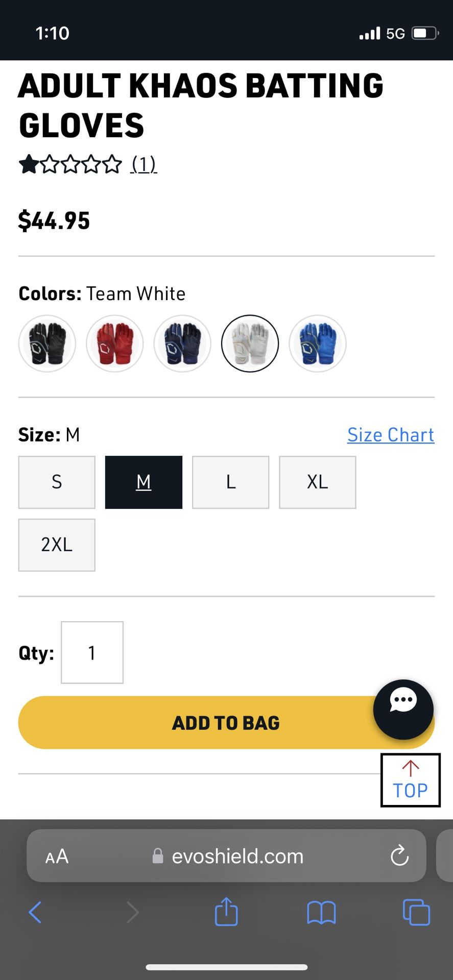
Task: Tap the Qty input field
Action: [92, 652]
